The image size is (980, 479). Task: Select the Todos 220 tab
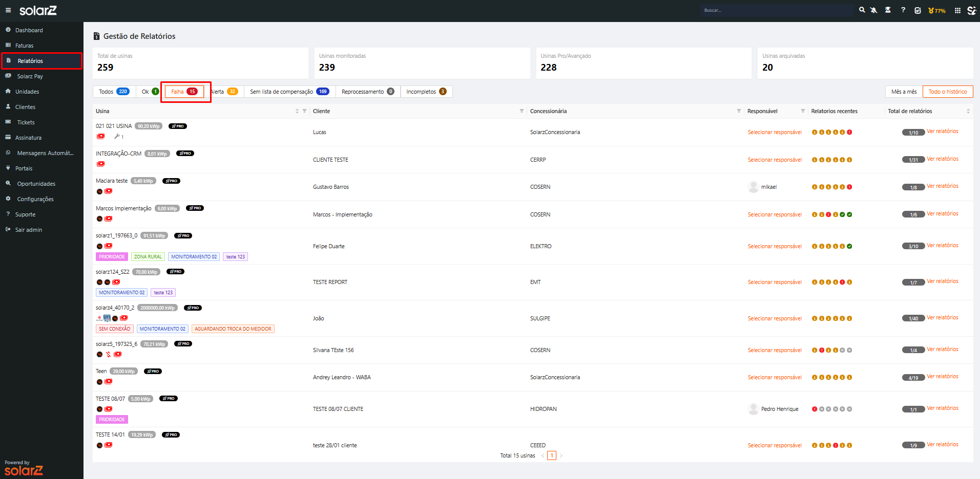click(114, 92)
